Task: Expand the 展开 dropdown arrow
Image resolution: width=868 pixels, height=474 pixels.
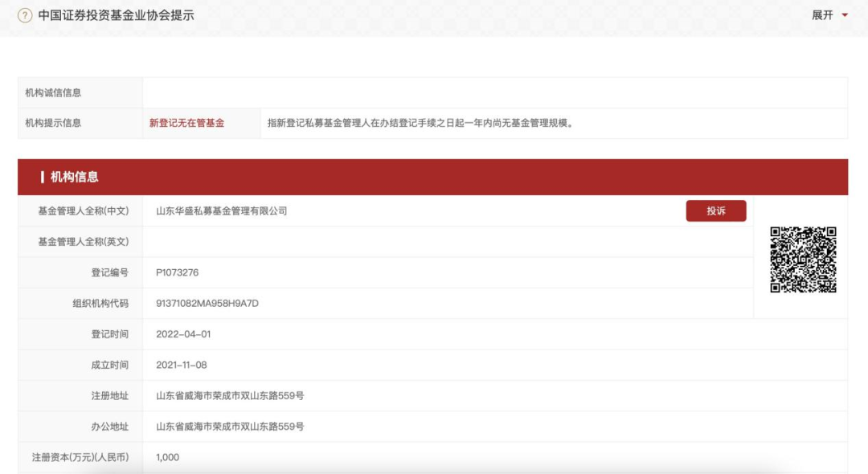Action: tap(845, 15)
